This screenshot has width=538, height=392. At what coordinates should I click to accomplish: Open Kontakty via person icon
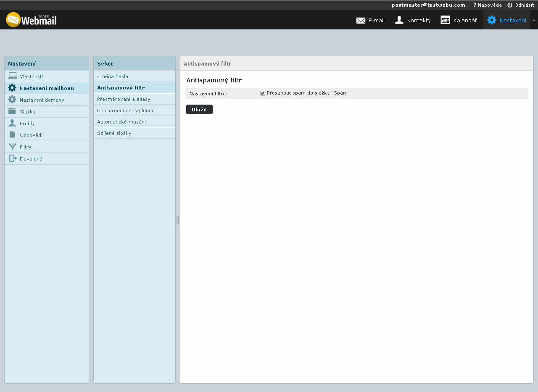click(399, 20)
